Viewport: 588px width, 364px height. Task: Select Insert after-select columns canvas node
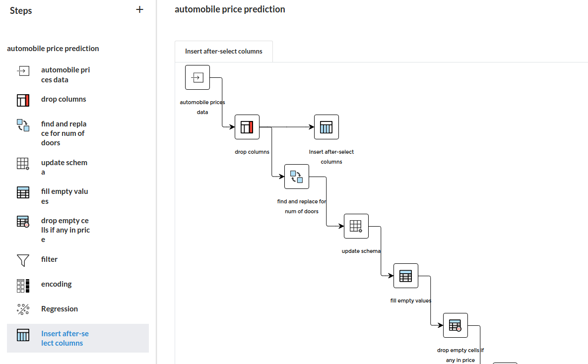point(327,127)
